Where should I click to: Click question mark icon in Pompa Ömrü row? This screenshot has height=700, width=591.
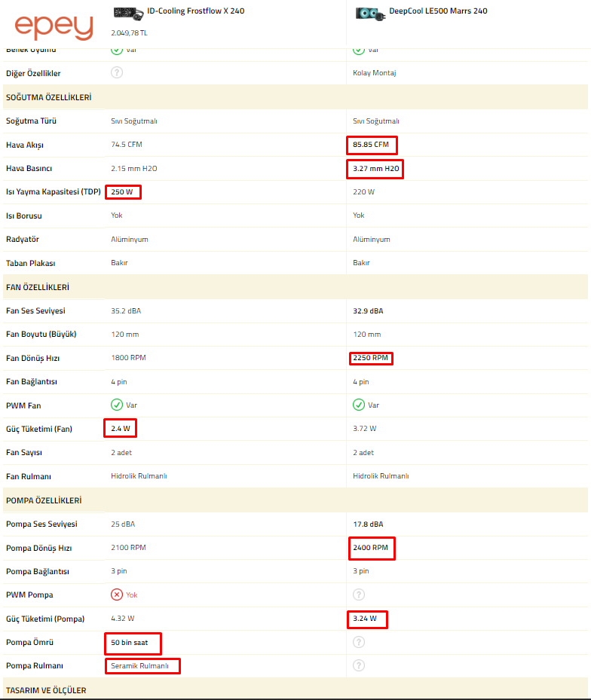click(359, 642)
